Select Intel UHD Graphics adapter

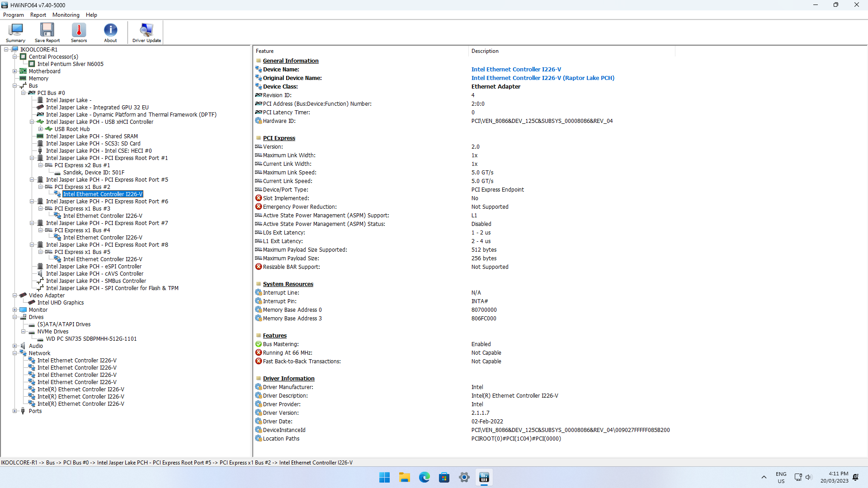tap(61, 303)
